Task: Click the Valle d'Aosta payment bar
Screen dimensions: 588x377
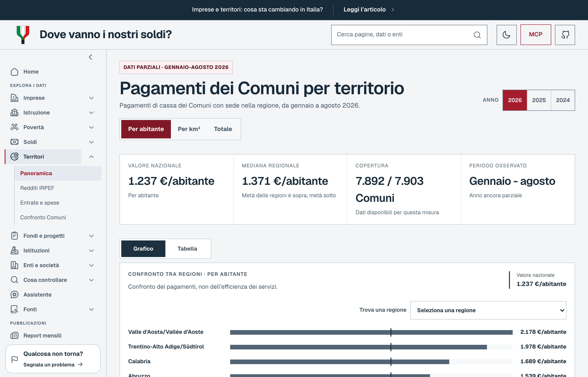Action: coord(371,332)
